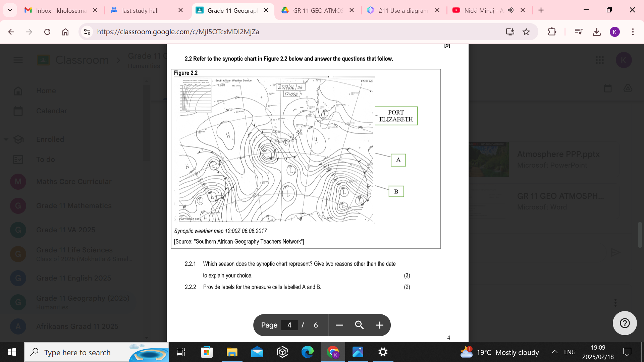Viewport: 644px width, 362px height.
Task: Zoom into the PDF with the plus icon
Action: coord(379,325)
